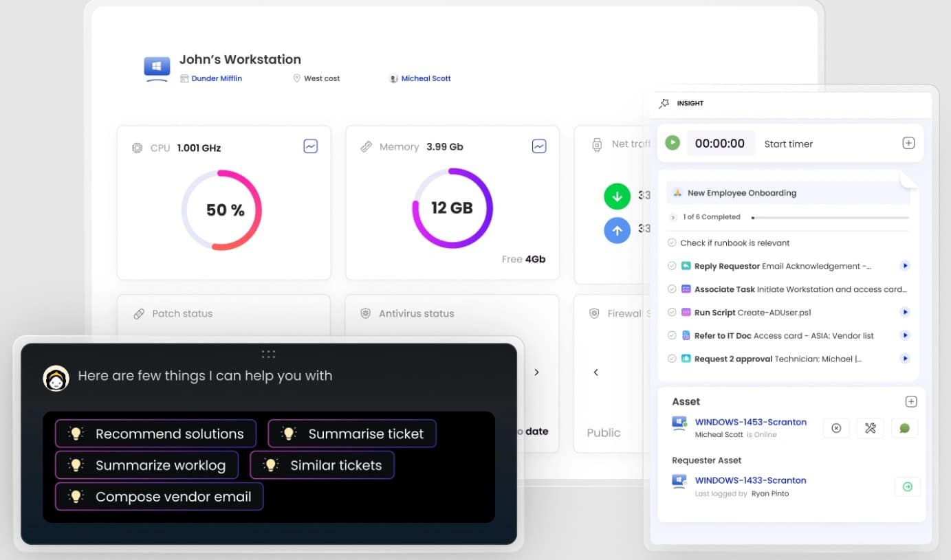Click the green play timer button
The width and height of the screenshot is (951, 560).
tap(673, 143)
